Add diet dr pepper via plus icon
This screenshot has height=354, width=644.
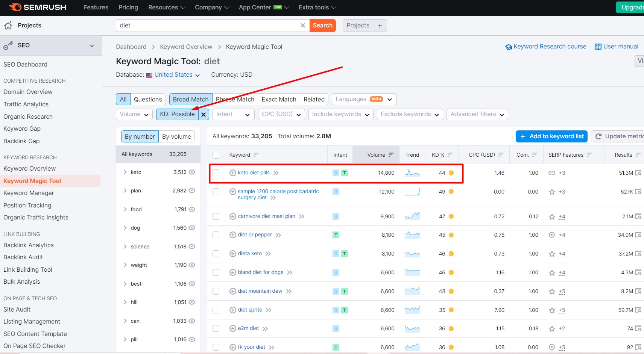[232, 235]
